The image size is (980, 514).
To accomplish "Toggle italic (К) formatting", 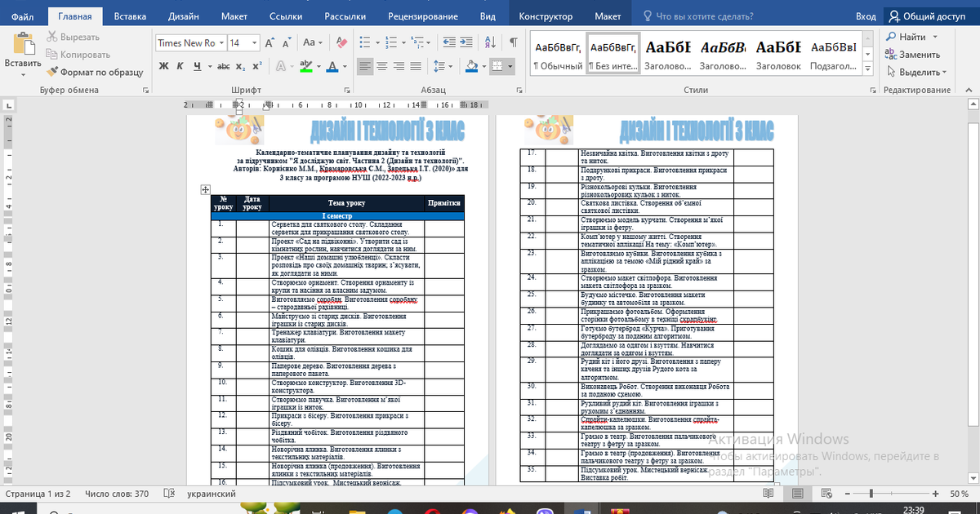I will tap(179, 66).
